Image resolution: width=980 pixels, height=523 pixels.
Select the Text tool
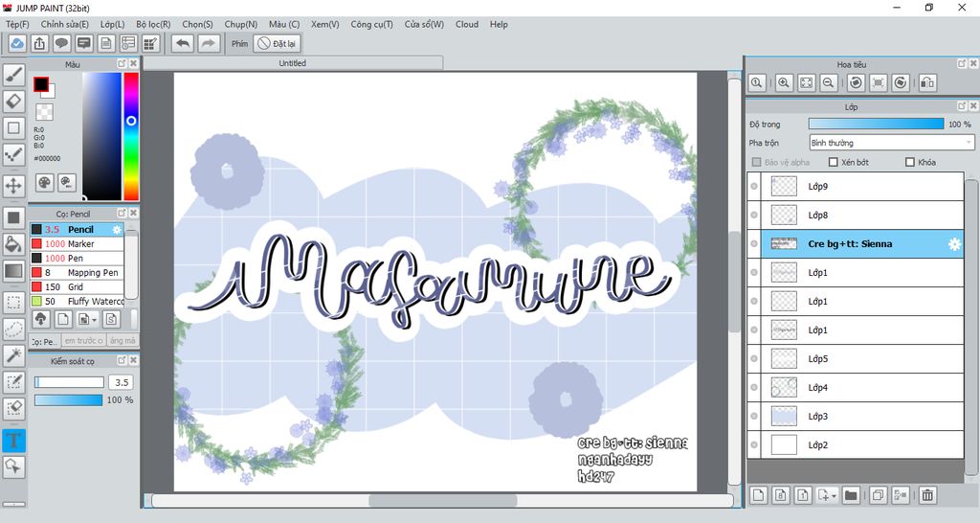coord(13,441)
